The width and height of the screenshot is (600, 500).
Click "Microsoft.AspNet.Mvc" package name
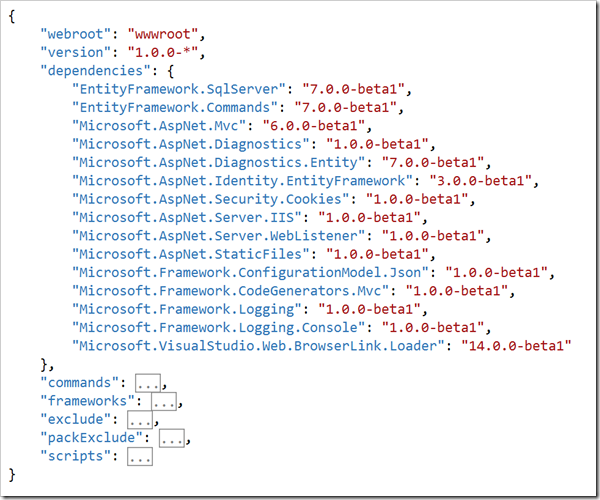click(159, 126)
